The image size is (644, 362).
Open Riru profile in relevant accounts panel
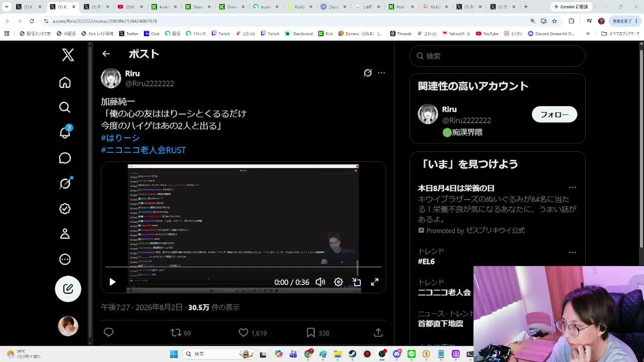coord(449,110)
